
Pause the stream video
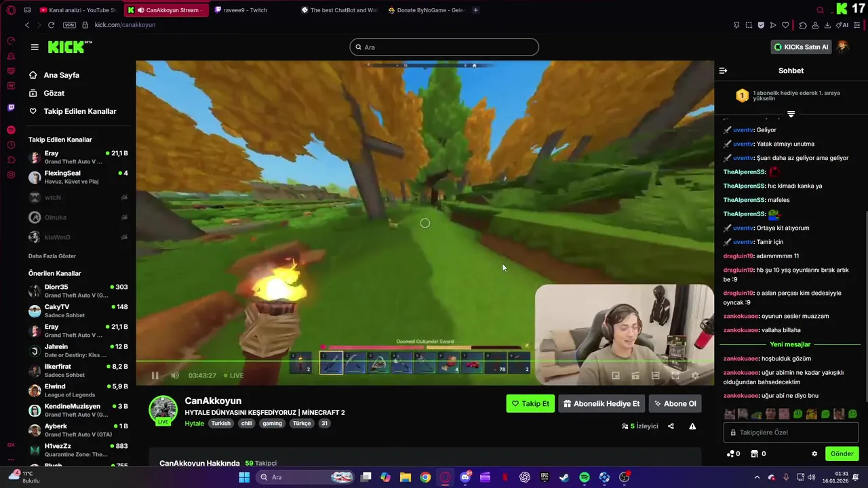click(x=155, y=375)
